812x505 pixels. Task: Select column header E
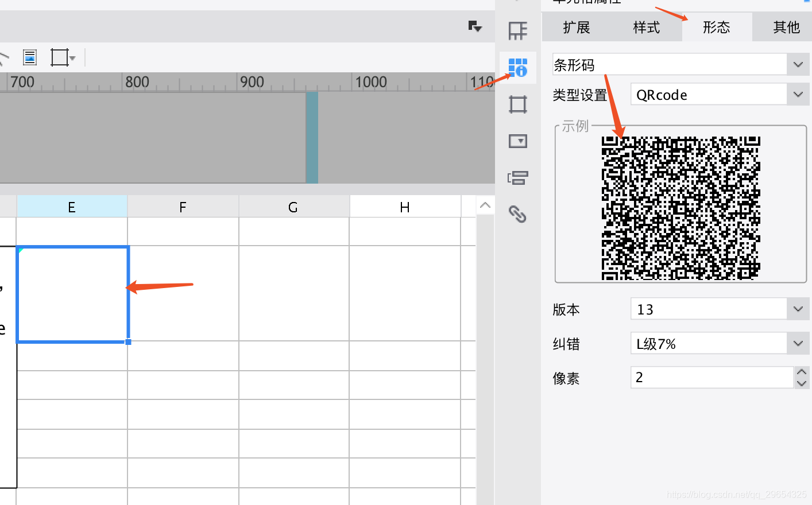click(x=72, y=207)
